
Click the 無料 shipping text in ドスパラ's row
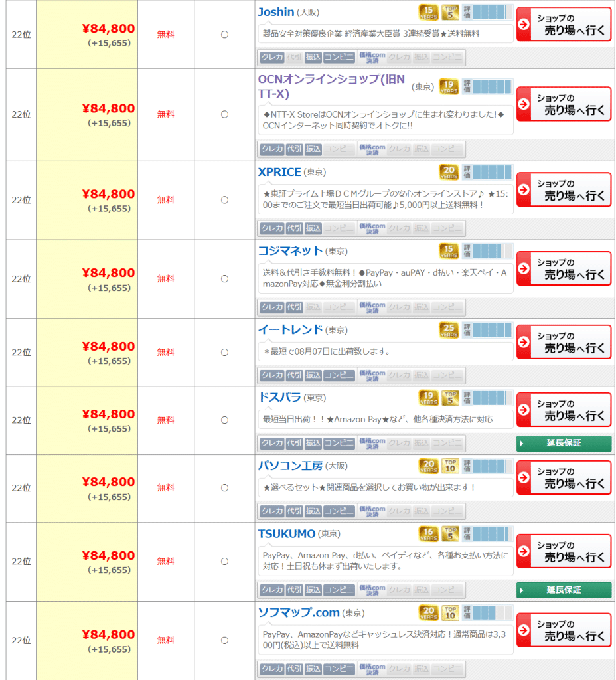point(165,420)
